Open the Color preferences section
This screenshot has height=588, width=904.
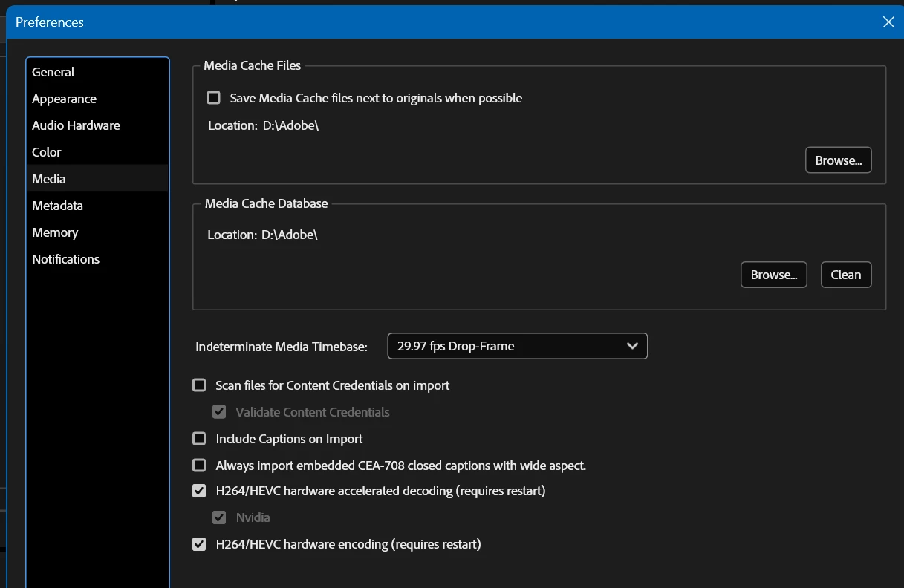(47, 152)
